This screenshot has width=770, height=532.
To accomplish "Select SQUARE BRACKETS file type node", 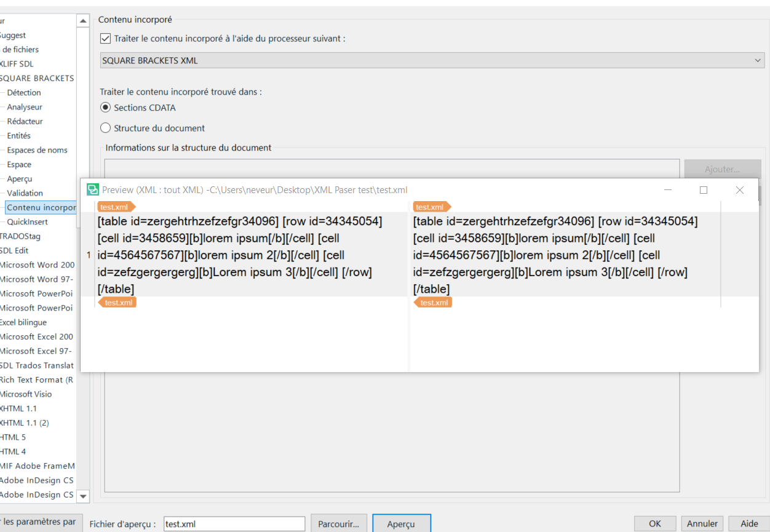I will click(37, 78).
